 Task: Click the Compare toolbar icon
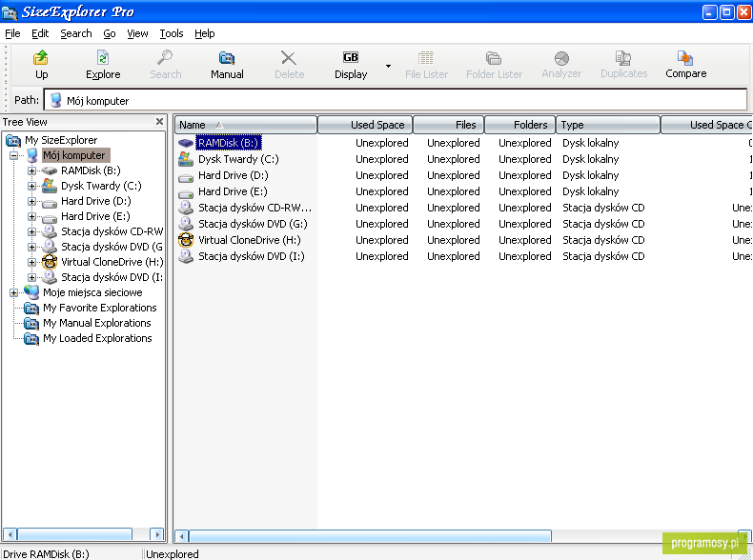685,58
